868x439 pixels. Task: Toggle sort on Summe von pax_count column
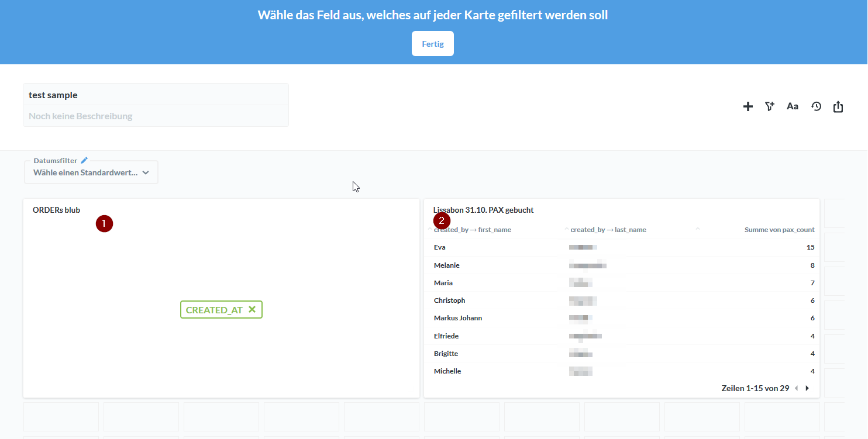780,229
